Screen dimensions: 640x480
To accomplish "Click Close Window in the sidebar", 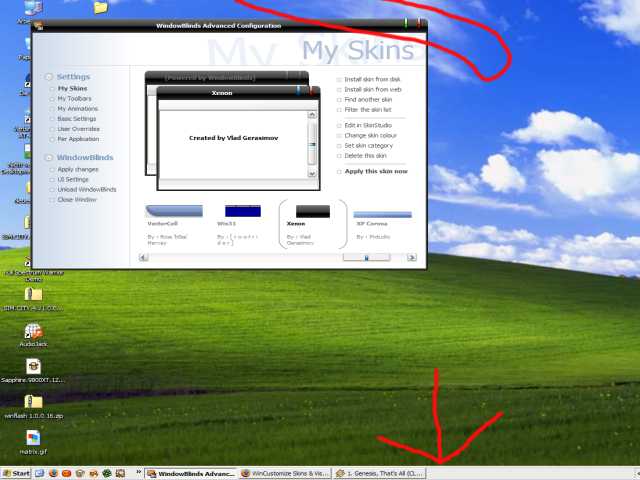I will 77,200.
